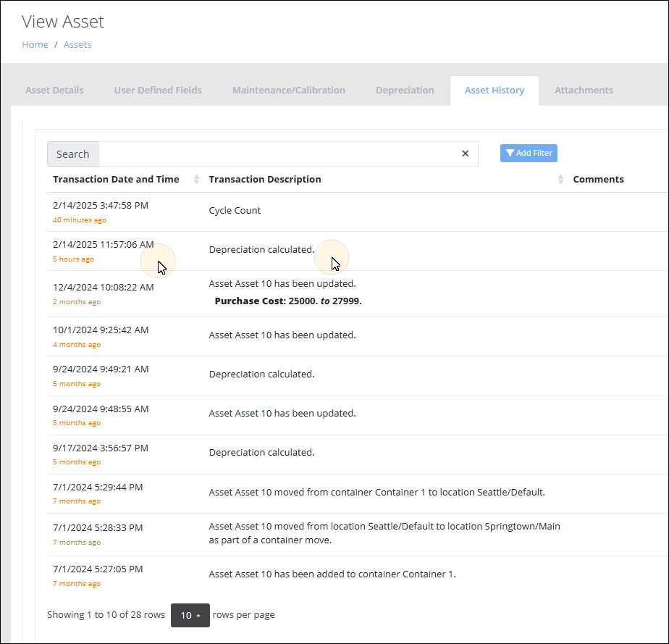Select the 7/1/2024 5:28:33 PM date cell
The width and height of the screenshot is (669, 644).
(x=98, y=527)
